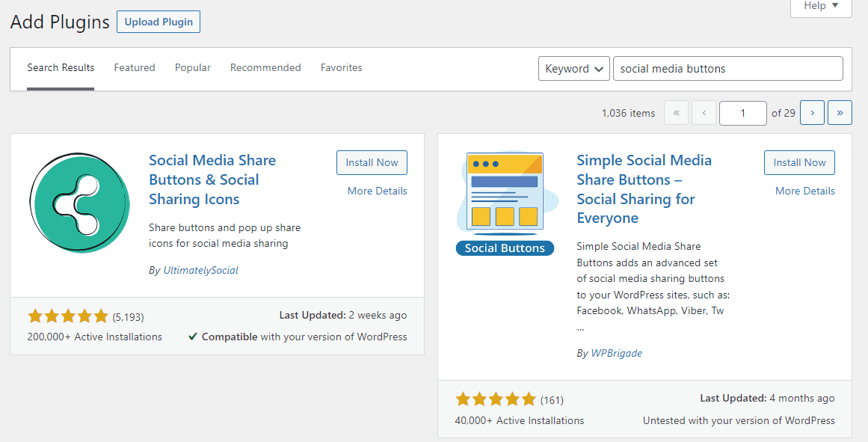Screen dimensions: 868x442
Task: Open Simple Social Media Share Buttons title link
Action: tap(644, 189)
